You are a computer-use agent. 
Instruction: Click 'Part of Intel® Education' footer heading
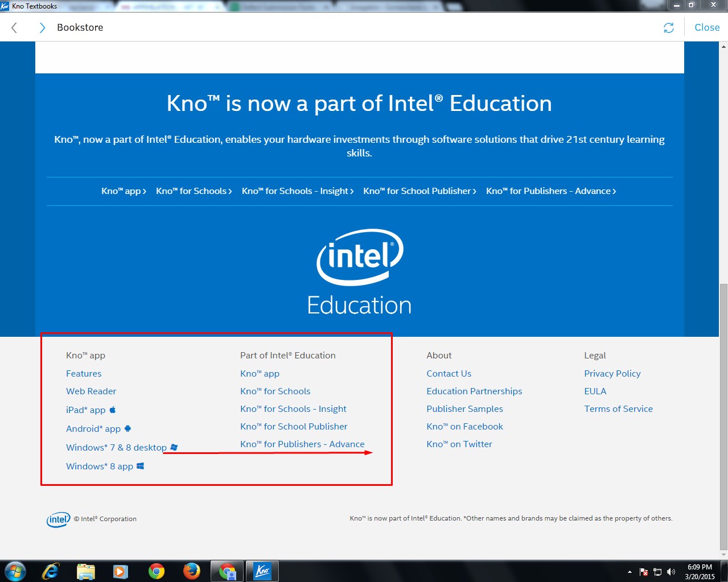click(x=287, y=356)
